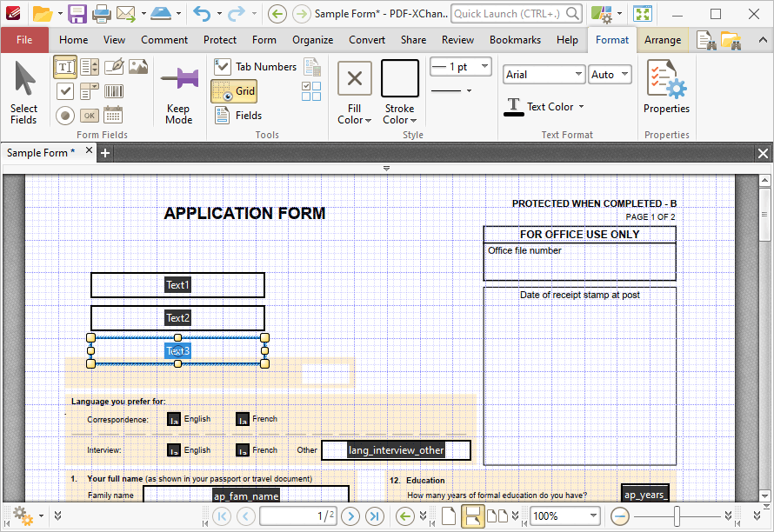This screenshot has width=774, height=532.
Task: Click the page number input box
Action: [298, 516]
